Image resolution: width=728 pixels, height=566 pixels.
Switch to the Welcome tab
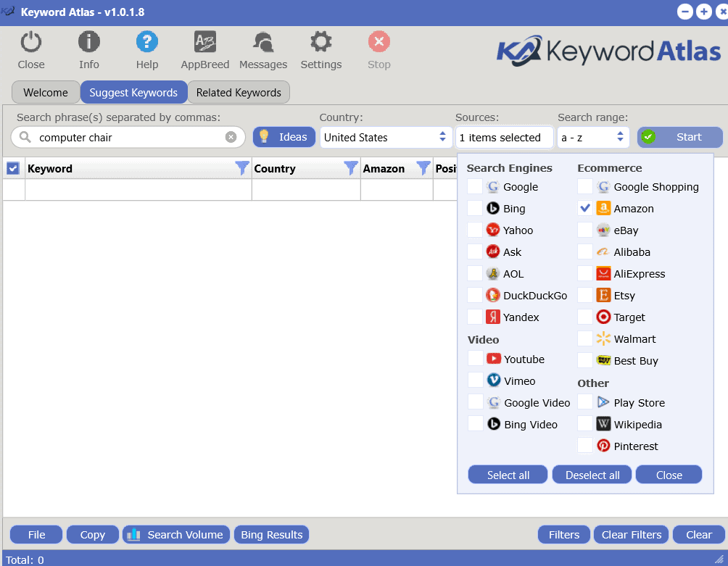point(46,93)
